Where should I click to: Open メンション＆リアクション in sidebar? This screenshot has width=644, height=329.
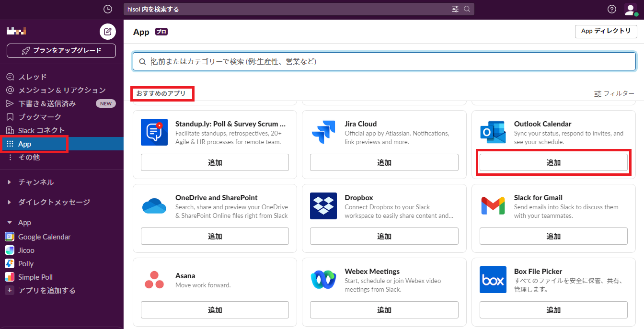point(61,91)
